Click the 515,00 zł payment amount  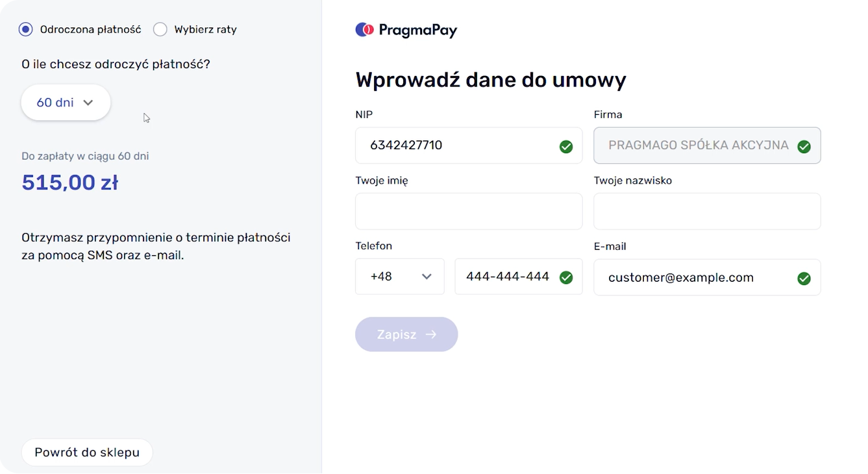[70, 182]
